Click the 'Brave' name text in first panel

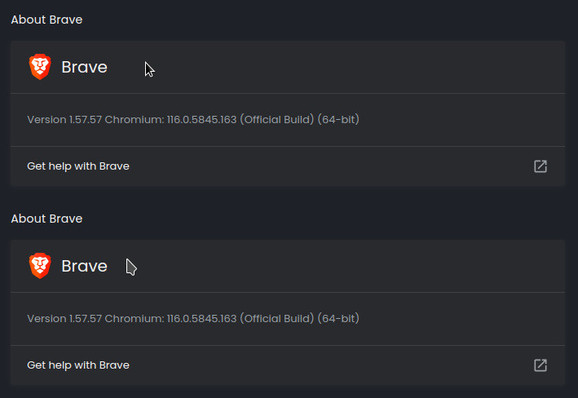(84, 67)
